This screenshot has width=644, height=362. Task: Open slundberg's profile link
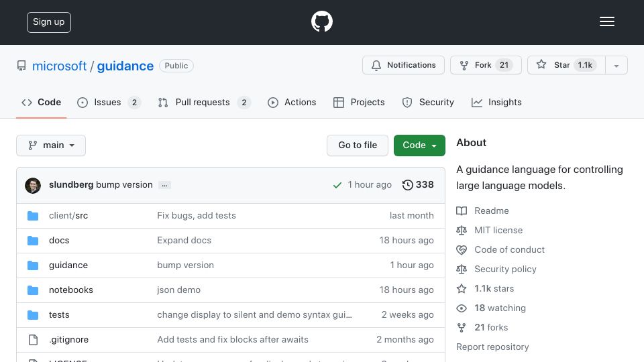(71, 185)
